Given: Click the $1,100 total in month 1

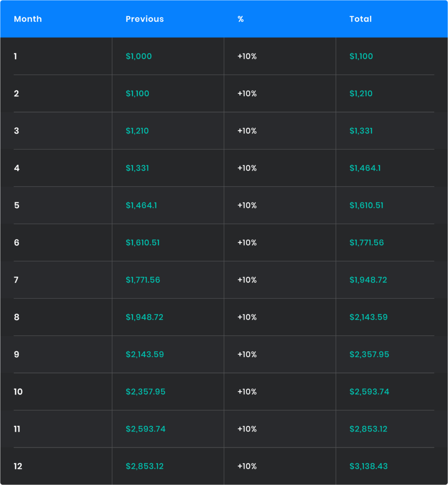Looking at the screenshot, I should pyautogui.click(x=361, y=56).
